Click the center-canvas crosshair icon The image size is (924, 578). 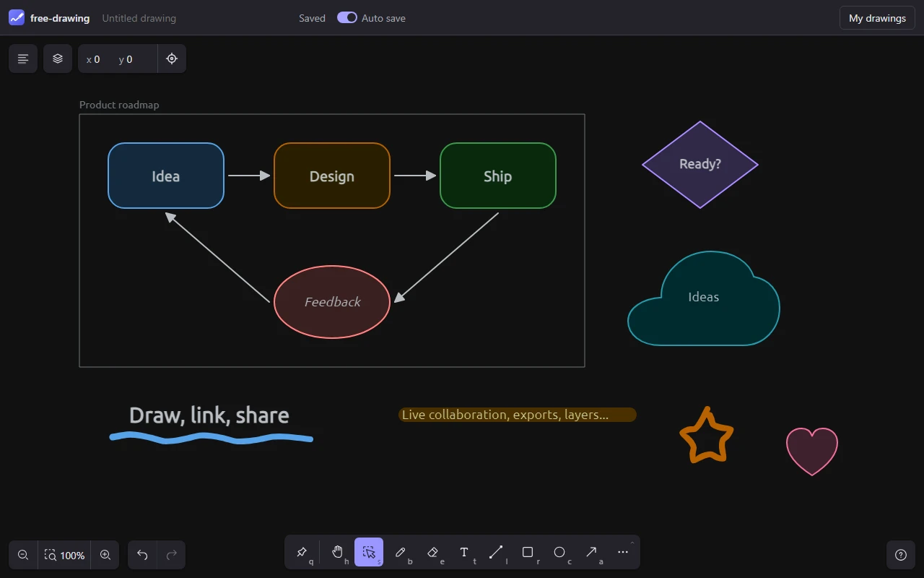coord(172,59)
